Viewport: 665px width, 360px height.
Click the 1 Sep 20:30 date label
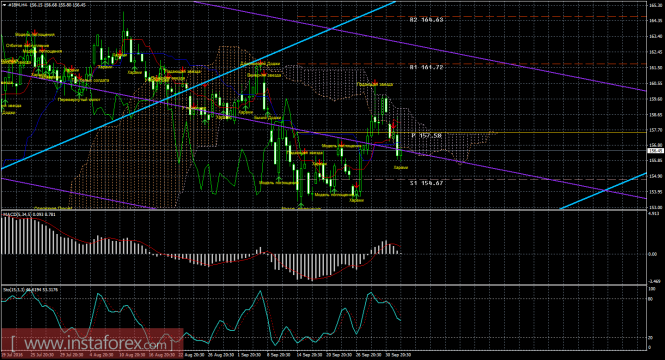(x=249, y=354)
